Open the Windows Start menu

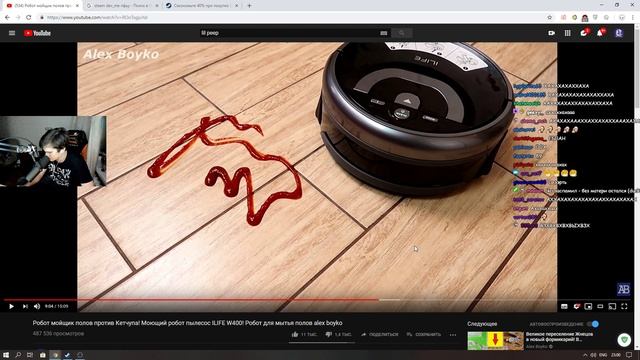pyautogui.click(x=6, y=355)
